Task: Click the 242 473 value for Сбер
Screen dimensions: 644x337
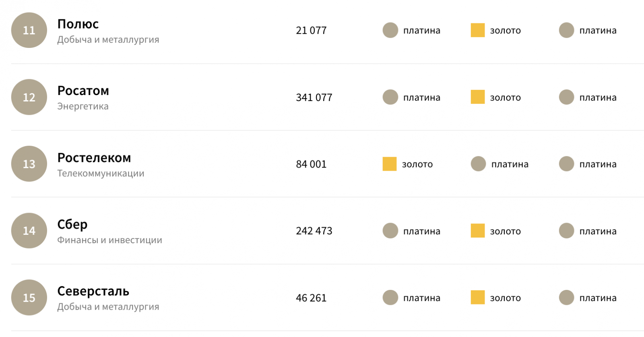Action: tap(314, 231)
